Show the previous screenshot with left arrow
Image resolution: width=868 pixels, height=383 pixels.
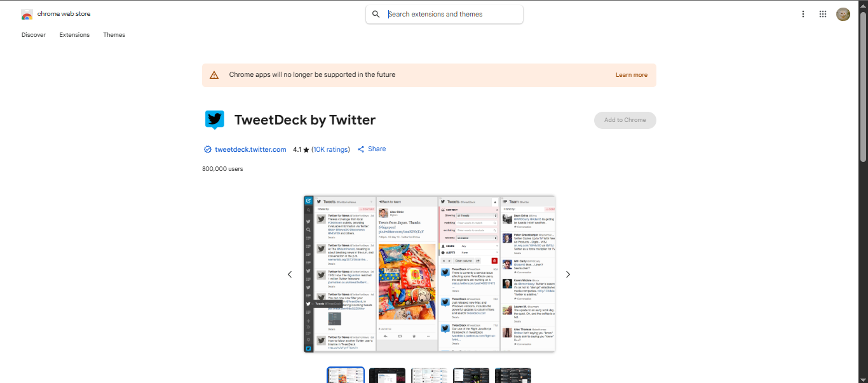pos(290,274)
